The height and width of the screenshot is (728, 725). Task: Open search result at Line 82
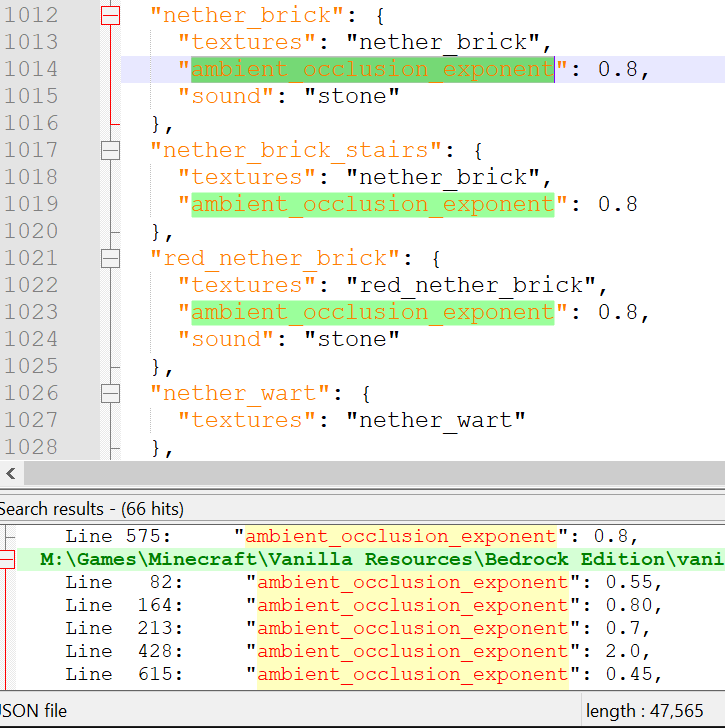click(362, 582)
